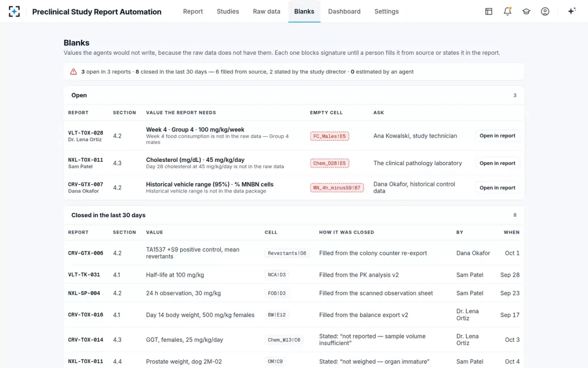Click "Filled from the colony counter re-export"
The height and width of the screenshot is (368, 588).
tap(373, 253)
